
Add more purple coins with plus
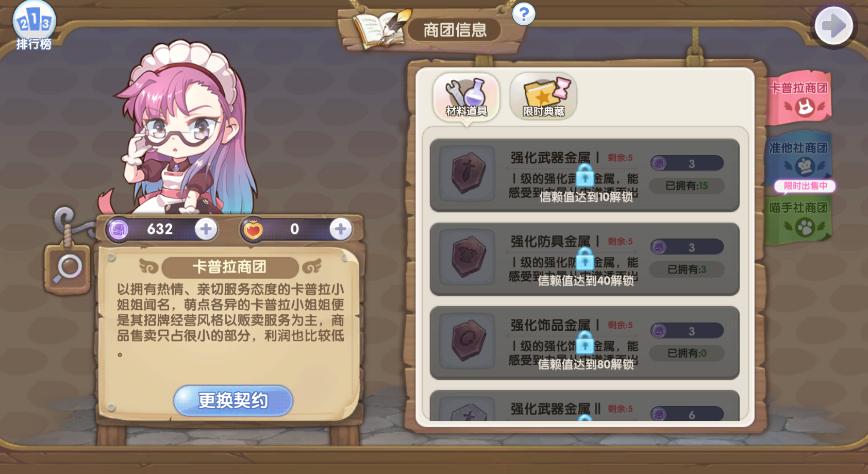(206, 229)
